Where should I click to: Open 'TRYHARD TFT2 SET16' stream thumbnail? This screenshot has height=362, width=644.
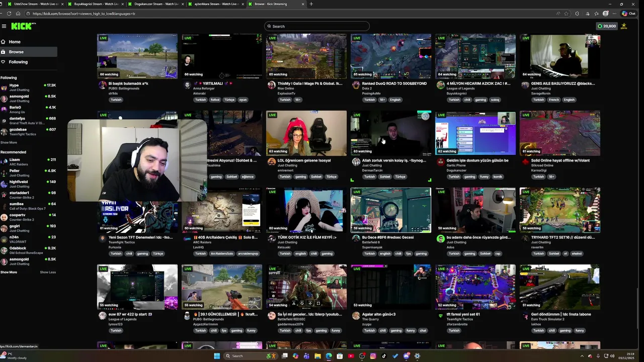[x=560, y=210]
